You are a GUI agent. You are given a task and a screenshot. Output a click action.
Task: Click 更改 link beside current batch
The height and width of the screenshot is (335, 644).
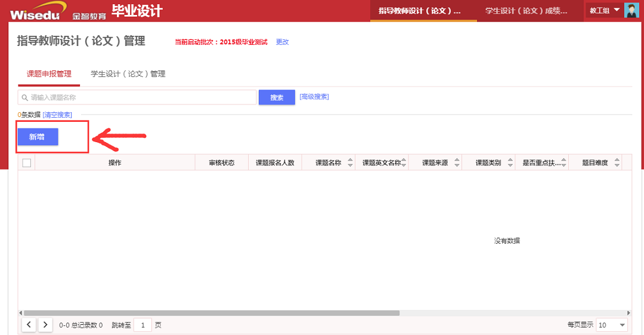click(282, 42)
